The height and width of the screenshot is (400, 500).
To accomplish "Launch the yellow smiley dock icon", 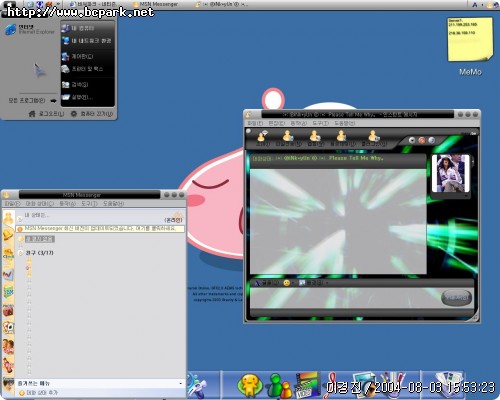I will [x=249, y=385].
